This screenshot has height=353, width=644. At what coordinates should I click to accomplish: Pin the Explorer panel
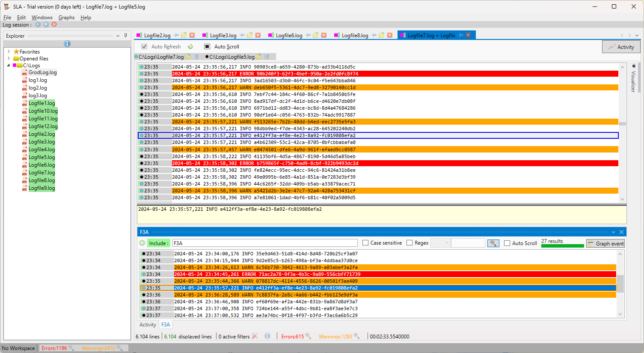click(x=125, y=36)
